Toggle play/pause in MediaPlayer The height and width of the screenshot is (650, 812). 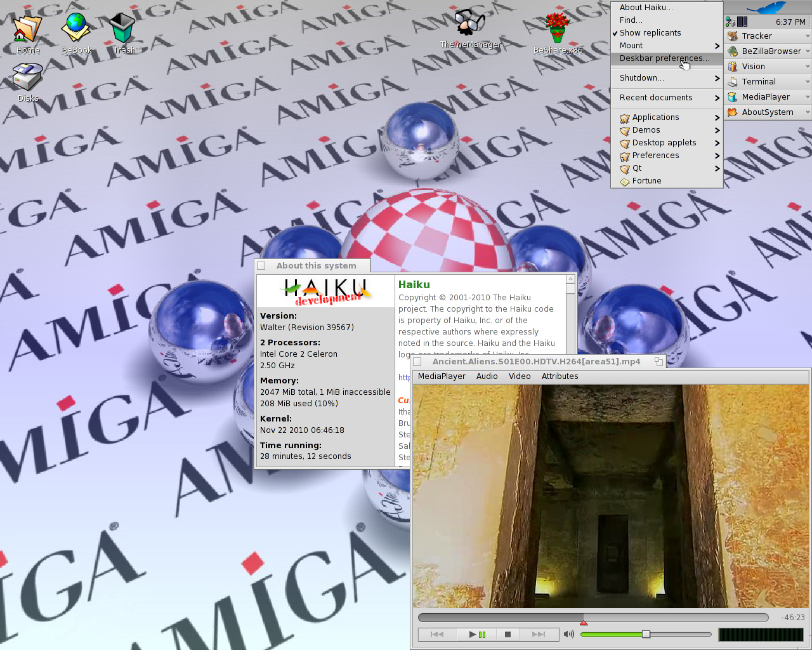click(x=477, y=634)
